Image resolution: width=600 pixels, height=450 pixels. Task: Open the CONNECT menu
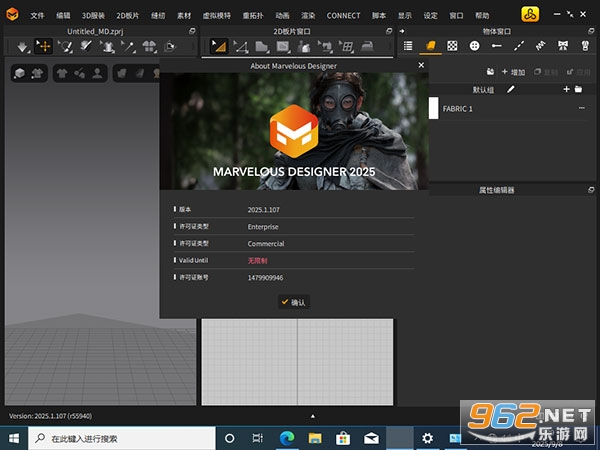click(343, 15)
